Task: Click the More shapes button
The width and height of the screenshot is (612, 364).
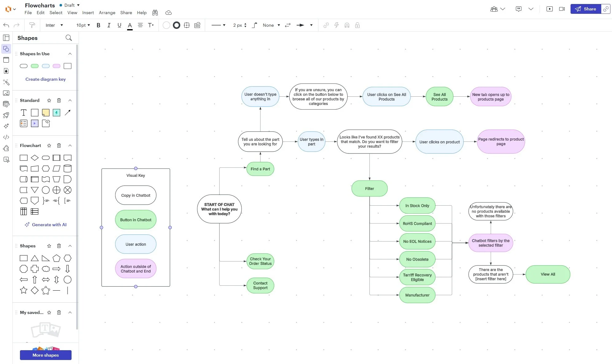Action: point(46,355)
